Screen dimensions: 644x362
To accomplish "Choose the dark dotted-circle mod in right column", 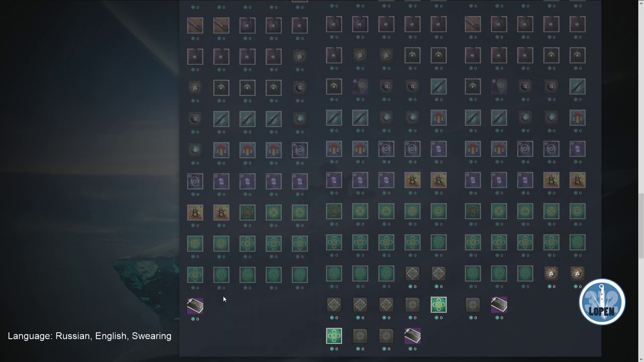I will tap(473, 305).
